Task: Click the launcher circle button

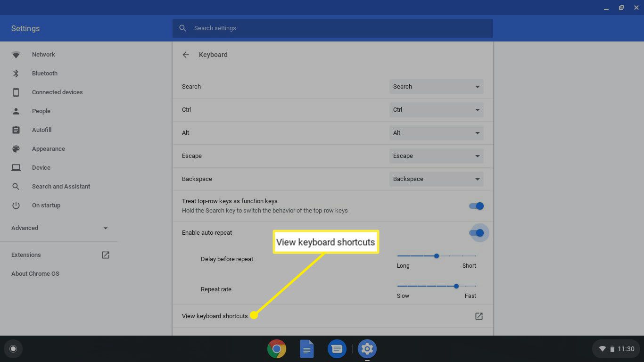Action: click(13, 349)
